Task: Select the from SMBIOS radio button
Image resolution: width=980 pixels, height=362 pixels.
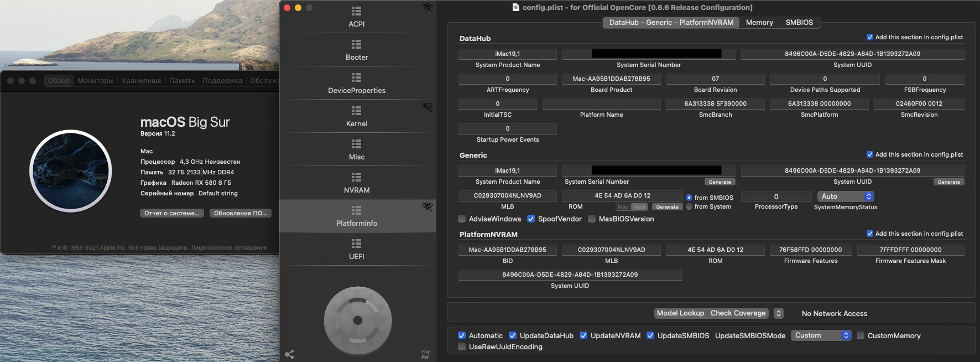Action: click(689, 198)
